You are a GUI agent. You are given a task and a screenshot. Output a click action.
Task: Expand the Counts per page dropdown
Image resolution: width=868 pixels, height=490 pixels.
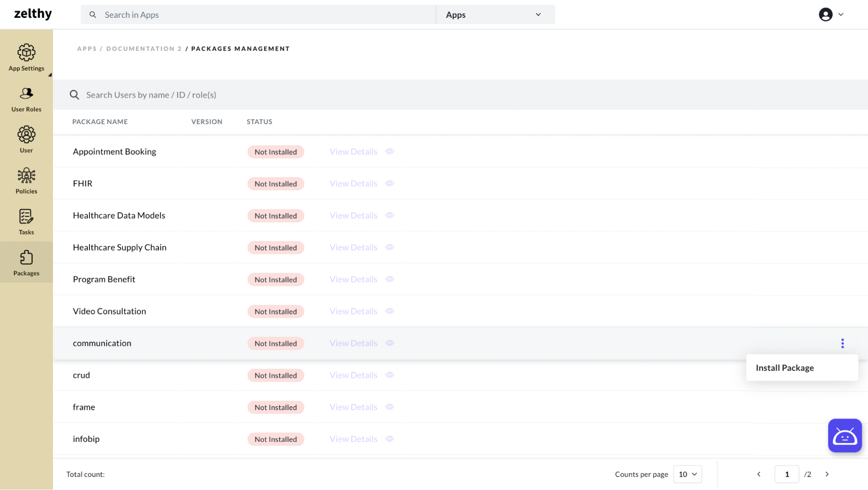[x=687, y=474]
